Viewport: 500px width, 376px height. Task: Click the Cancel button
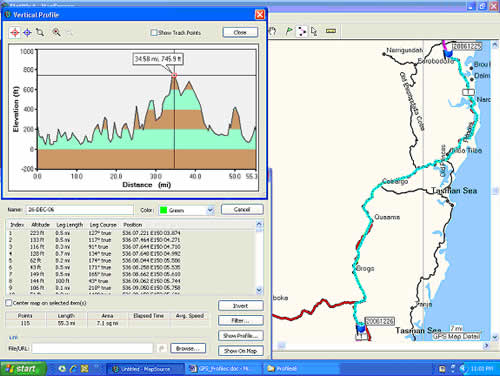tap(242, 209)
